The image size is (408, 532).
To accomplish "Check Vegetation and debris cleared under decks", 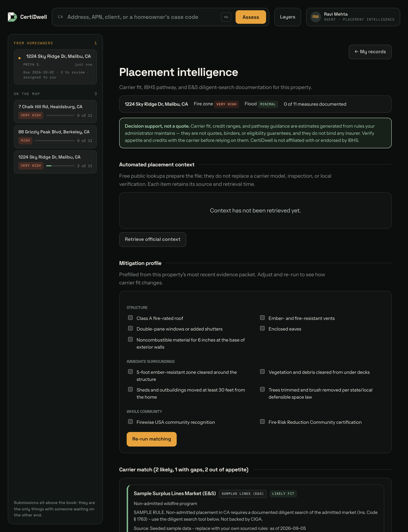I will [262, 372].
